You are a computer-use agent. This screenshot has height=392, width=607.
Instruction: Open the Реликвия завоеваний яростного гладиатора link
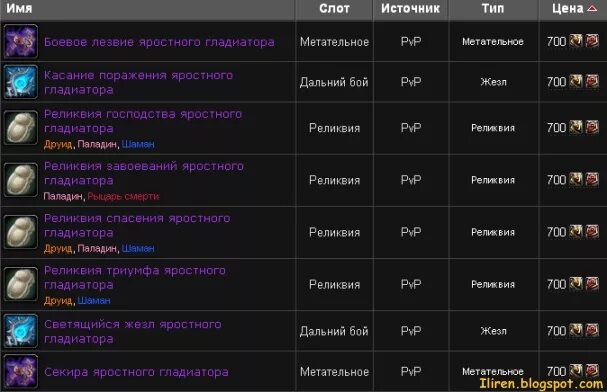144,173
